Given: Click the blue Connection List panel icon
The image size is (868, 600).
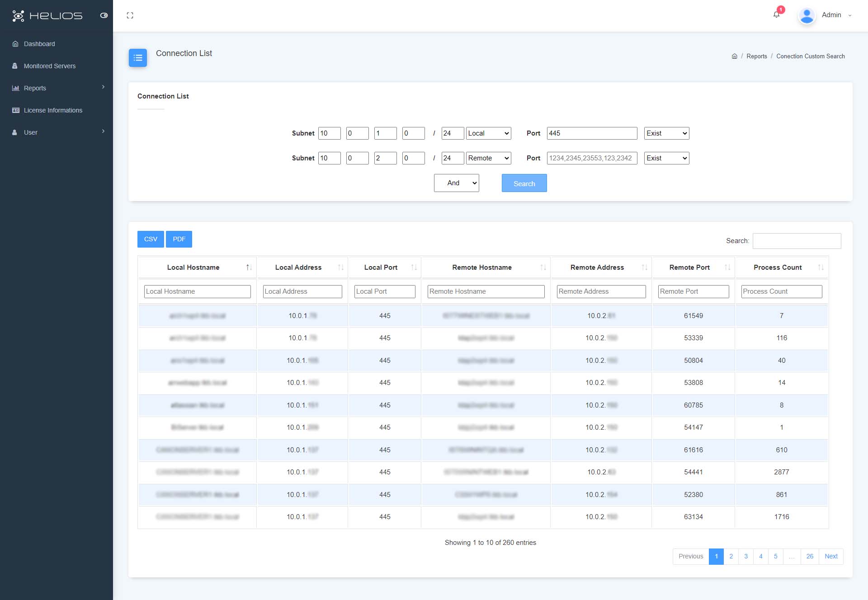Looking at the screenshot, I should tap(138, 58).
